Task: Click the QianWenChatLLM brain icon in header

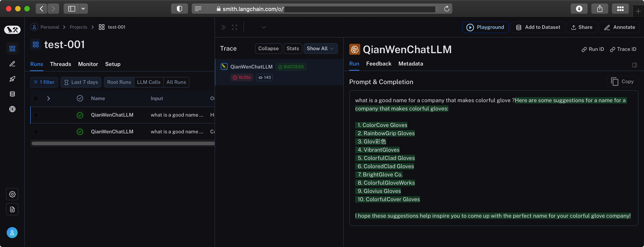Action: tap(355, 49)
